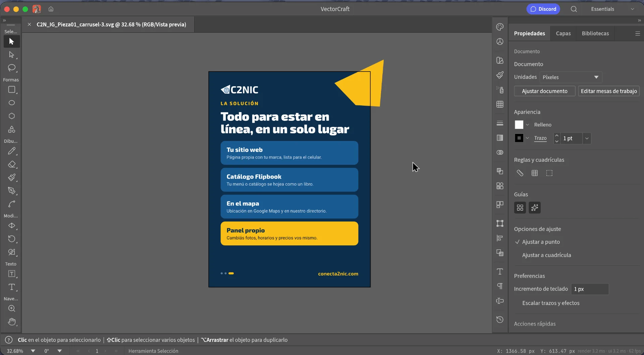This screenshot has height=355, width=644.
Task: Open the Essentials workspace dropdown
Action: 613,9
